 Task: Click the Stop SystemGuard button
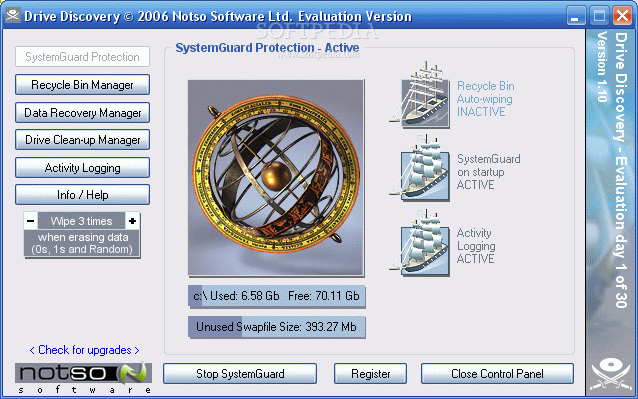(x=240, y=374)
